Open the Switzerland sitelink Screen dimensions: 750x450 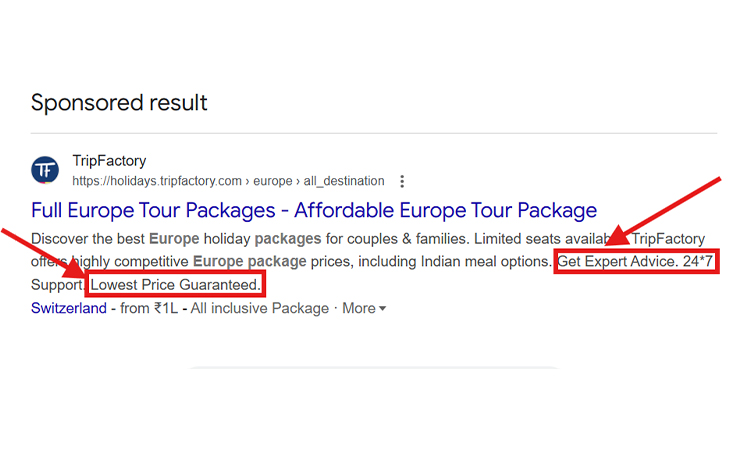[68, 309]
